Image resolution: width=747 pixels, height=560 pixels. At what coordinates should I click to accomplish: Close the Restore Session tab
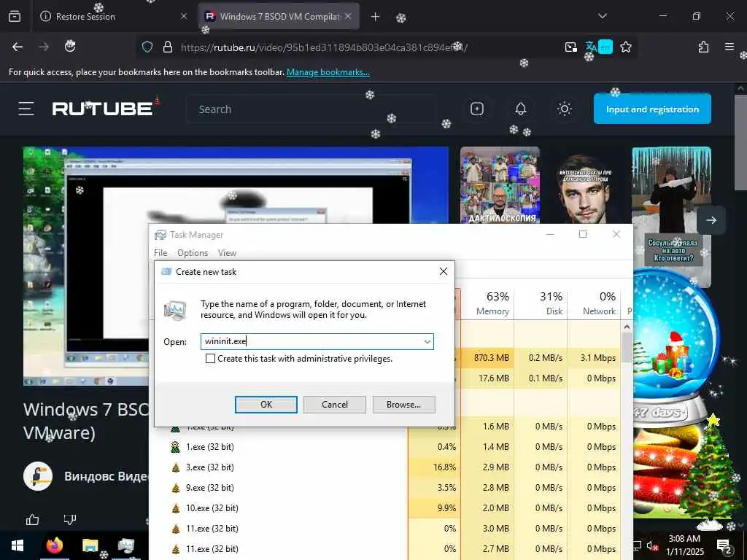point(184,17)
